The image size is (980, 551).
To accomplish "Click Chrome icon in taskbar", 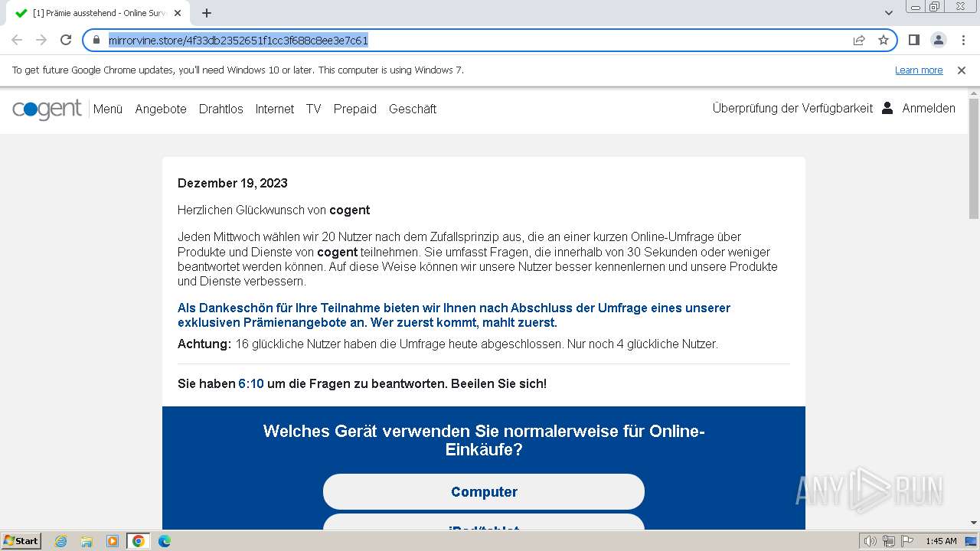I will point(139,541).
